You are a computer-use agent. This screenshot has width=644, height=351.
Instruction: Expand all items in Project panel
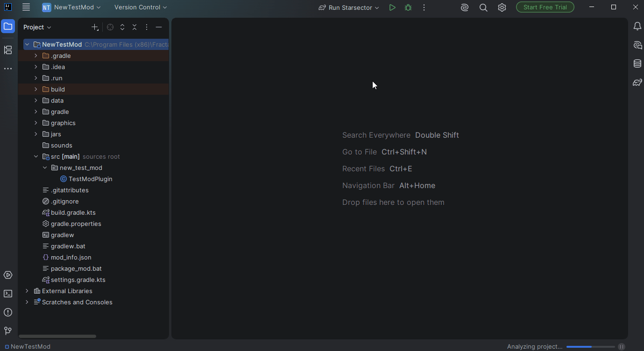[x=122, y=27]
